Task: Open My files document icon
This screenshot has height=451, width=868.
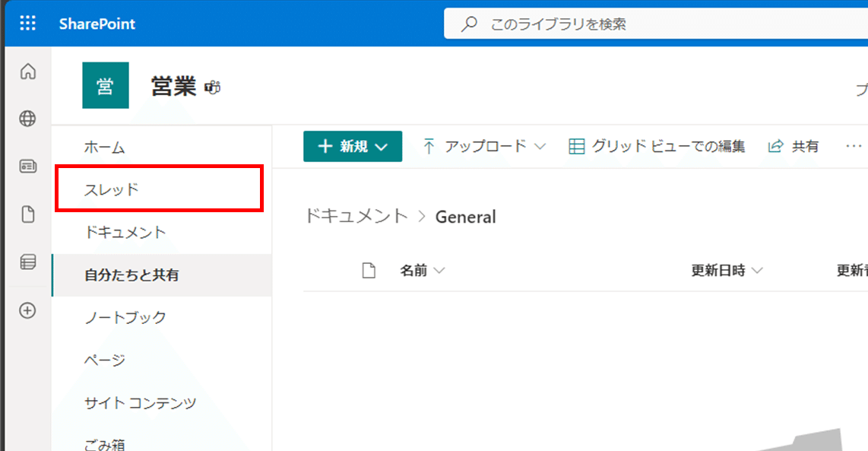Action: [x=28, y=214]
